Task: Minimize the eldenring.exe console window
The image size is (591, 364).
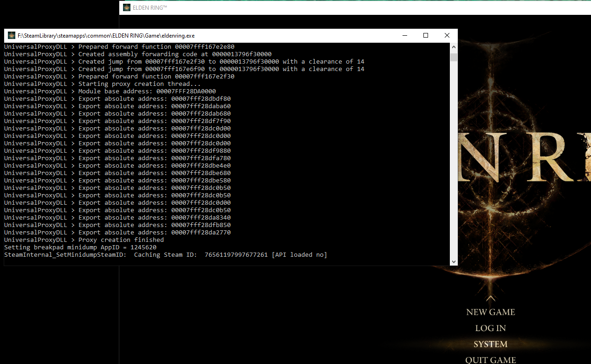Action: pyautogui.click(x=404, y=35)
